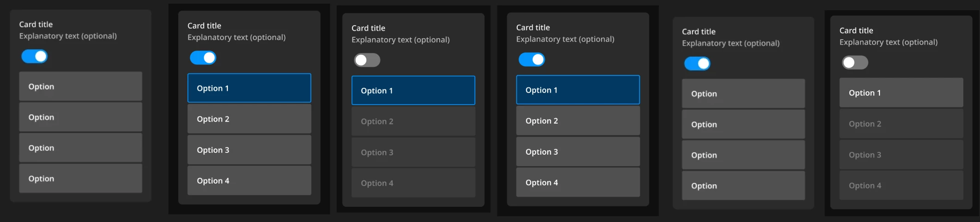
Task: Disable the toggle in the second card
Action: click(203, 58)
